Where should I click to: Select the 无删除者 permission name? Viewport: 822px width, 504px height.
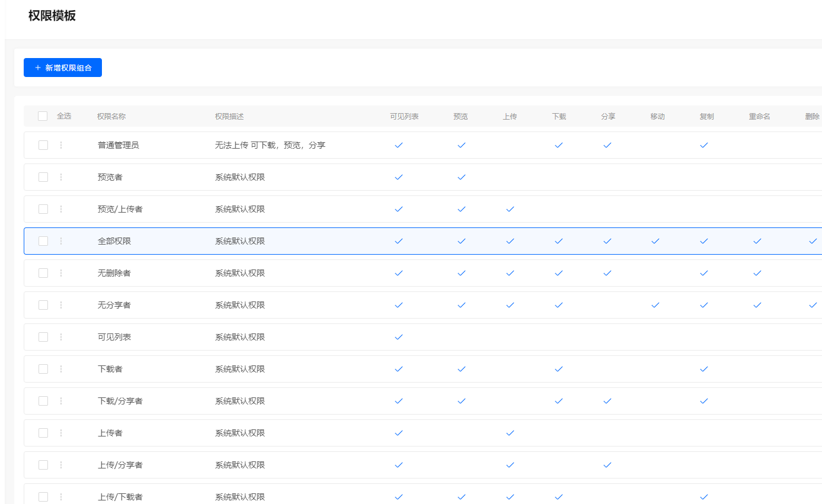(114, 273)
